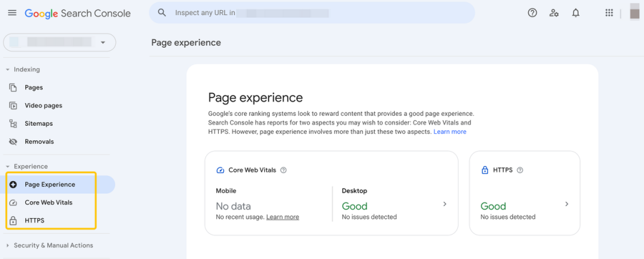
Task: Click the Pages sidebar icon
Action: tap(13, 87)
